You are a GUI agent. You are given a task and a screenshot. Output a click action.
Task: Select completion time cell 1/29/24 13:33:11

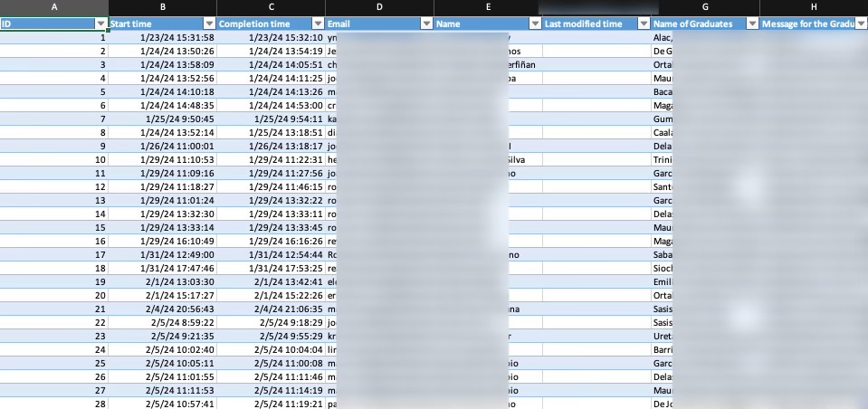pyautogui.click(x=271, y=214)
